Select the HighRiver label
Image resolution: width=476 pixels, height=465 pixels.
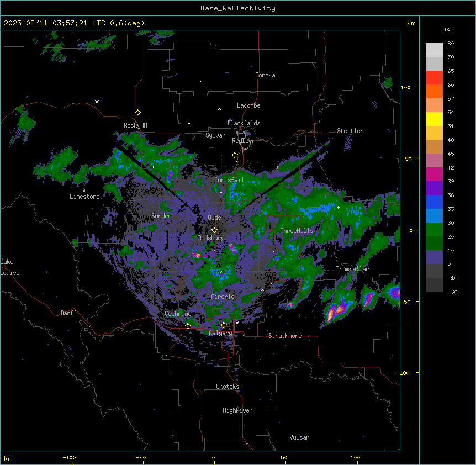pos(237,410)
